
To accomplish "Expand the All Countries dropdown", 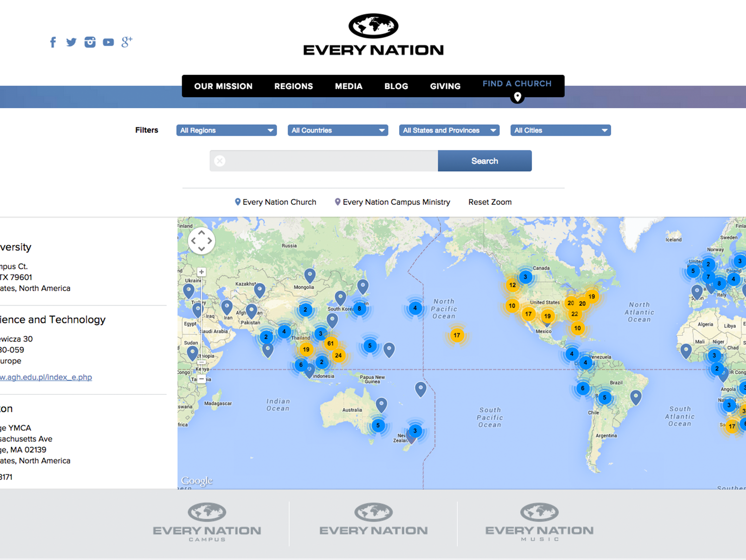I will (338, 130).
